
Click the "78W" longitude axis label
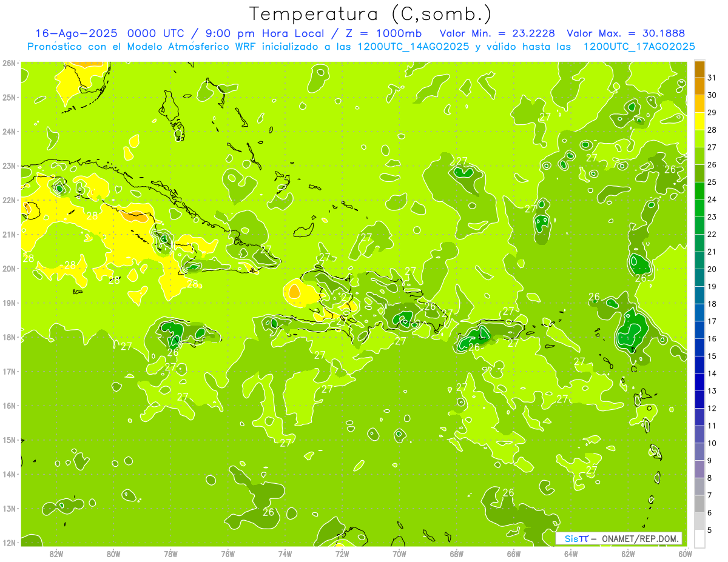[x=170, y=554]
